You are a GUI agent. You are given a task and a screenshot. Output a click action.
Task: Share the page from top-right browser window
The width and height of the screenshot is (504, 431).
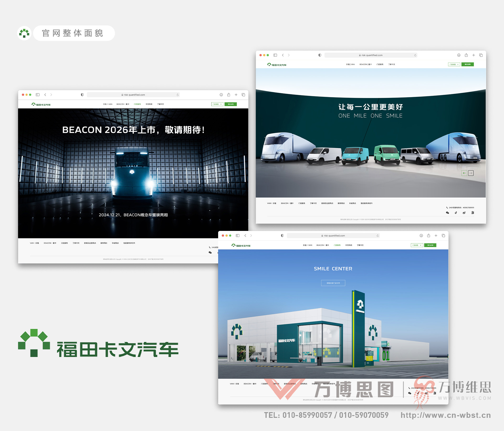coord(466,55)
